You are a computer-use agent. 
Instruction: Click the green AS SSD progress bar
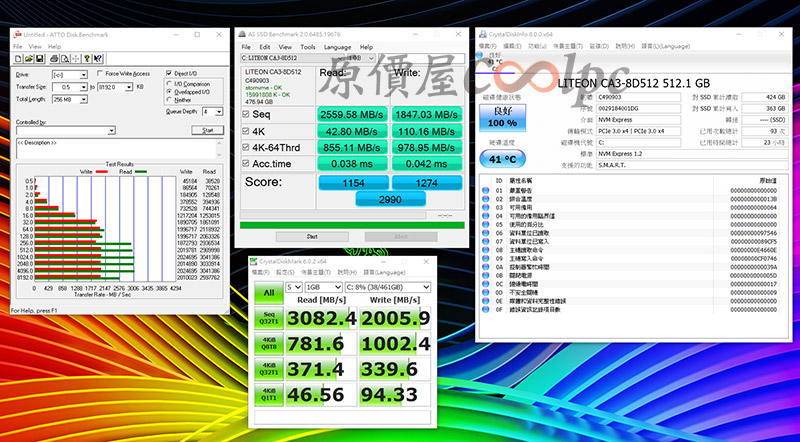352,225
